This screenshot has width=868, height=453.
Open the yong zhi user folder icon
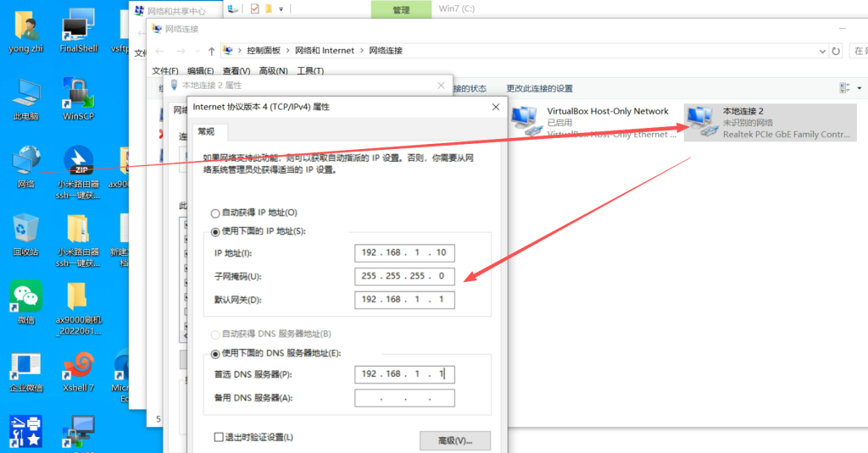coord(26,32)
